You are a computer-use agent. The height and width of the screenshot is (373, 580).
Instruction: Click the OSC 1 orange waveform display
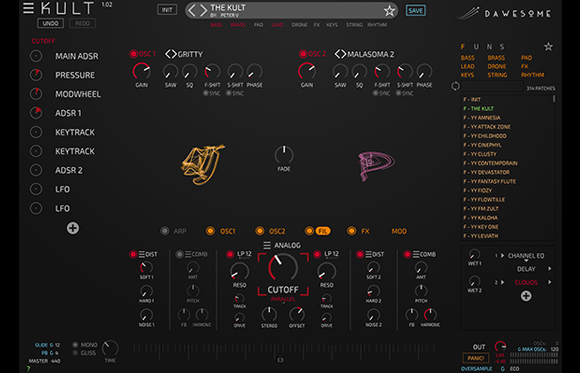[202, 164]
